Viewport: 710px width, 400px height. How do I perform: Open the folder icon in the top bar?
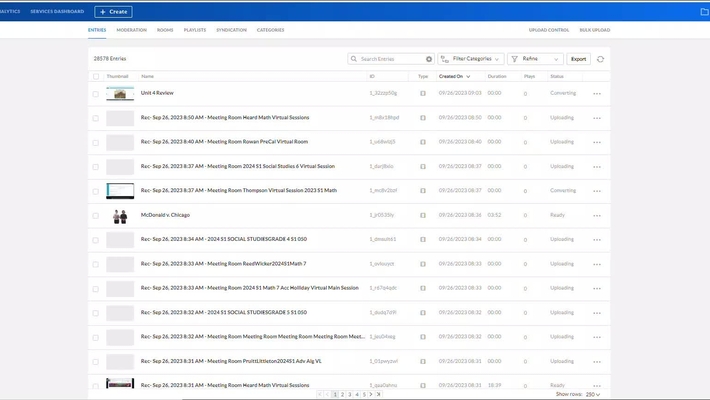(705, 12)
